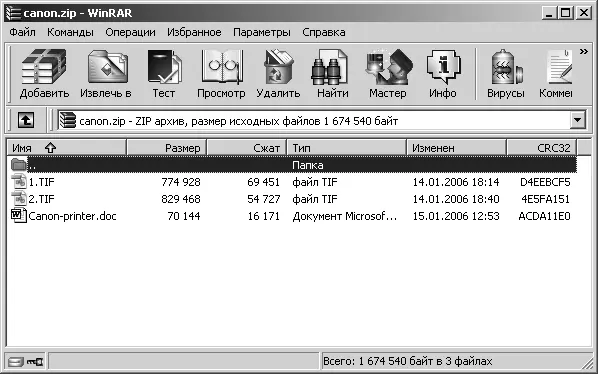Open the Справка menu
Image resolution: width=598 pixels, height=374 pixels.
(x=324, y=32)
